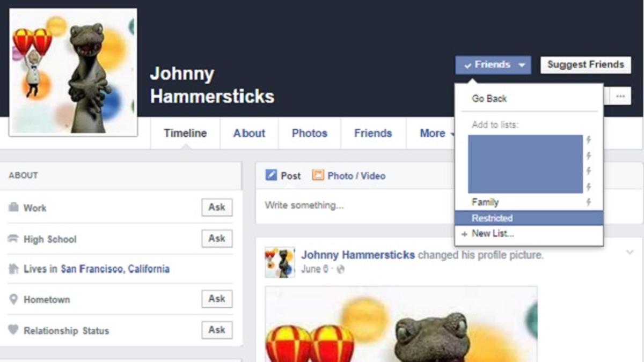Click the ABOUT section heading
644x362 pixels.
(x=23, y=175)
